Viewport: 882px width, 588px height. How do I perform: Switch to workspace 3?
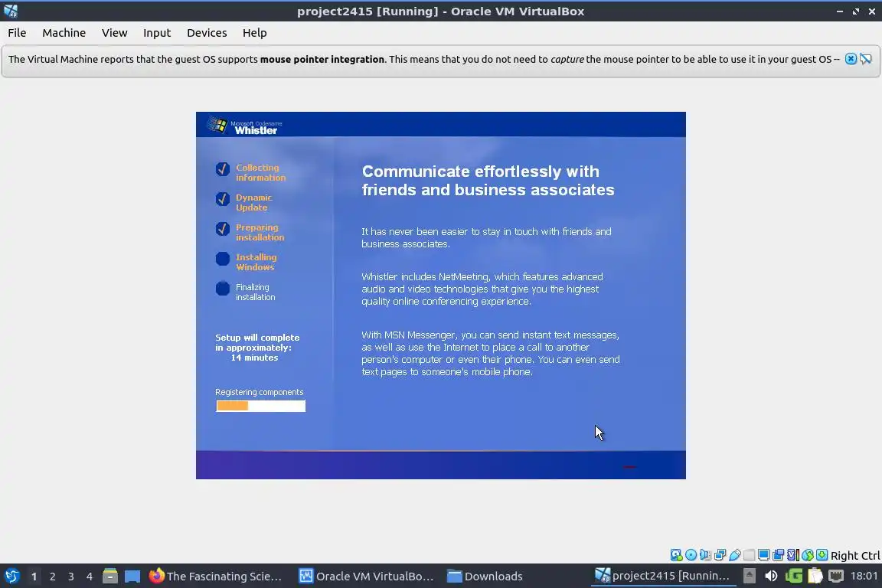(x=71, y=577)
